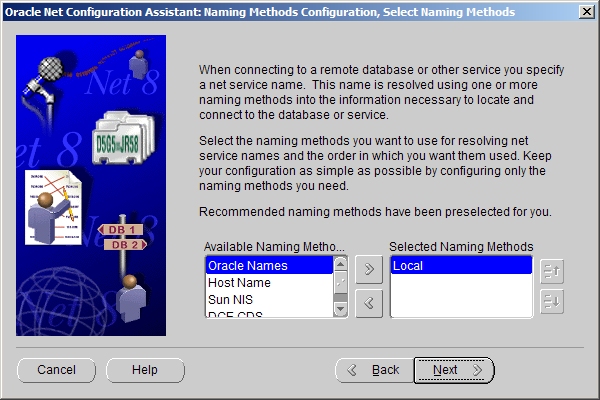Click the partially visible DCE CDS entry
This screenshot has width=600, height=400.
point(269,313)
